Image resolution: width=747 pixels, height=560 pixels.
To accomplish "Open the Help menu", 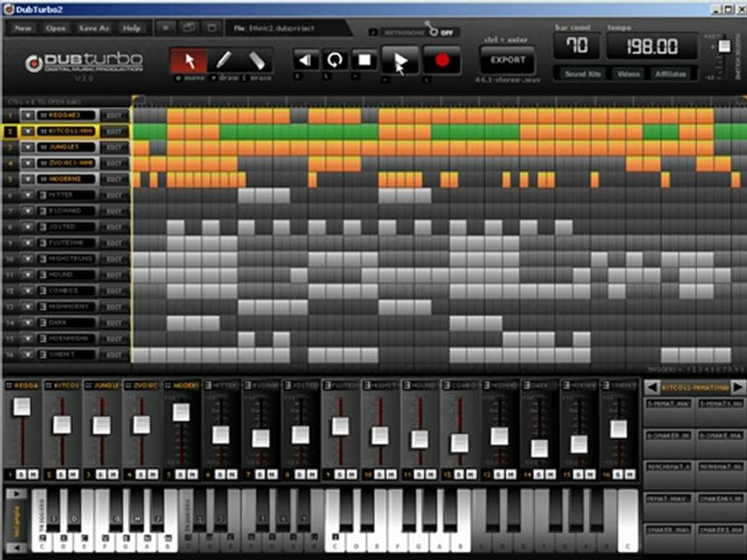I will coord(132,28).
